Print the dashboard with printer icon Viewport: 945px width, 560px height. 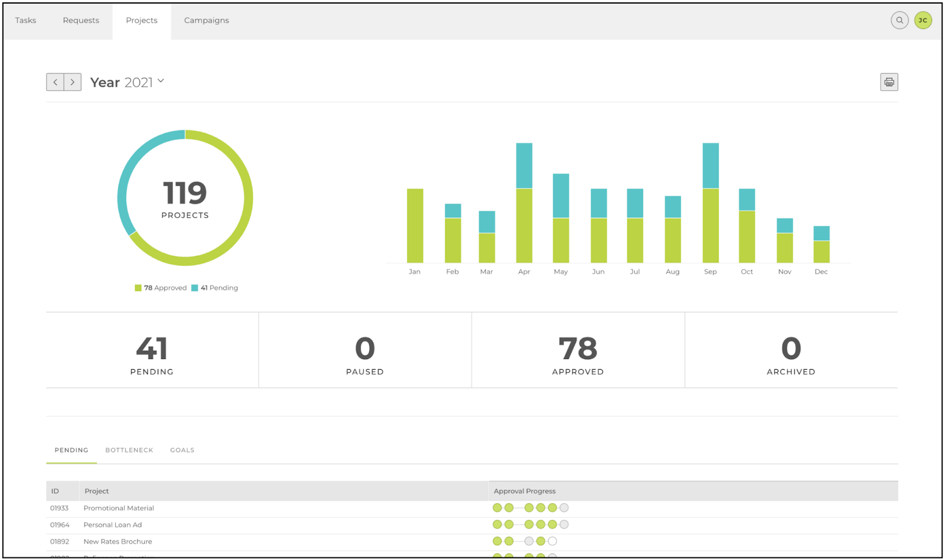(889, 82)
